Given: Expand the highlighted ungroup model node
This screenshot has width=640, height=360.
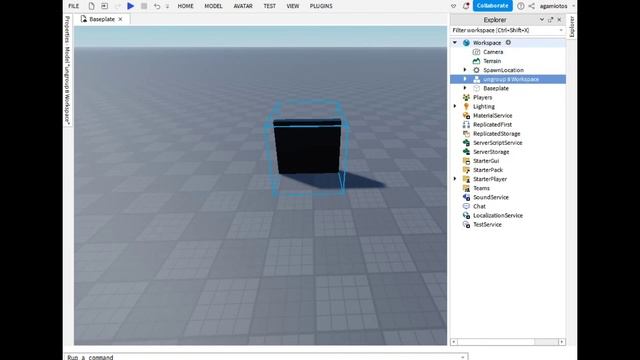Looking at the screenshot, I should pos(465,79).
